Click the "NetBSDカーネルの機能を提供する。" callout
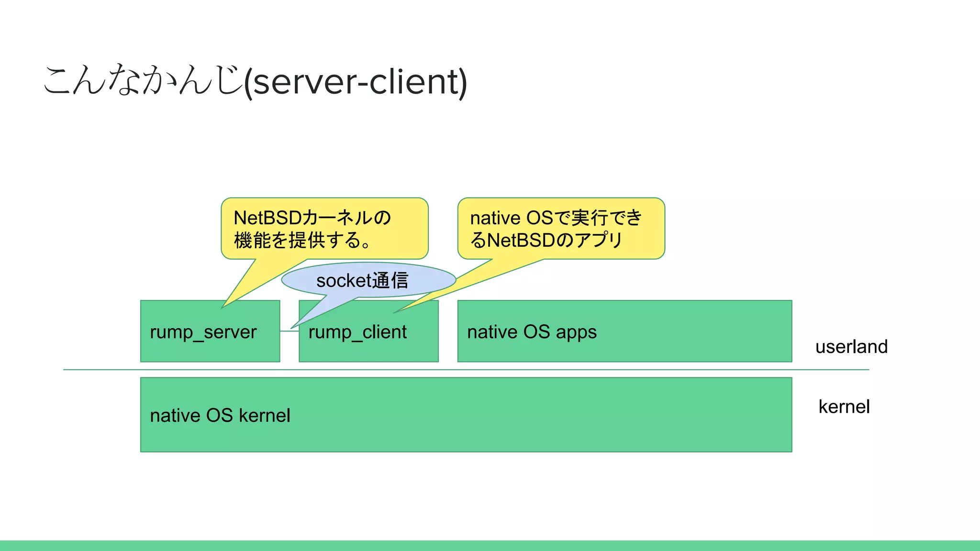 [324, 229]
